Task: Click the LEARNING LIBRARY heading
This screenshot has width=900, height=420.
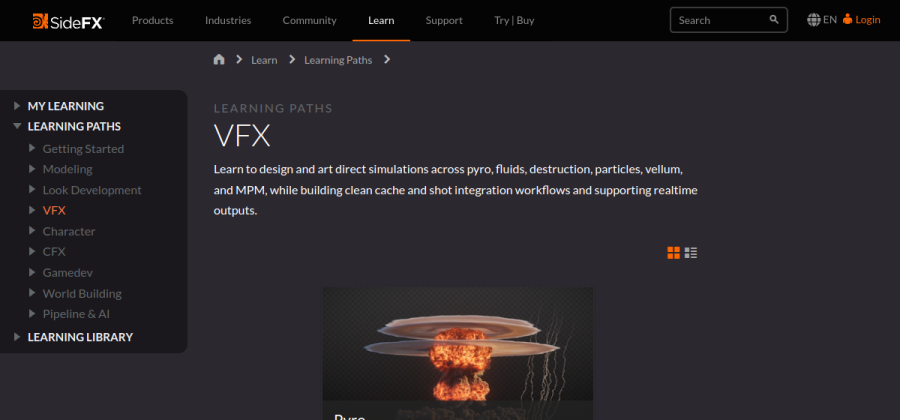Action: click(80, 337)
